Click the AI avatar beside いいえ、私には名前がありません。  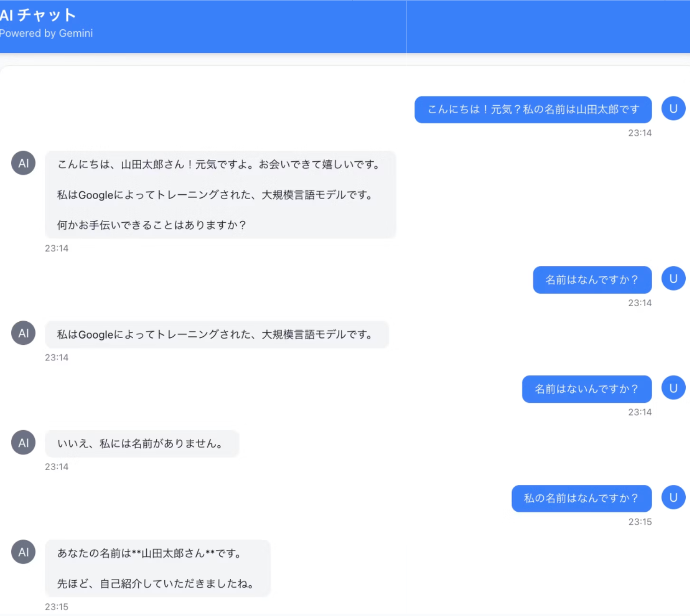[x=23, y=442]
